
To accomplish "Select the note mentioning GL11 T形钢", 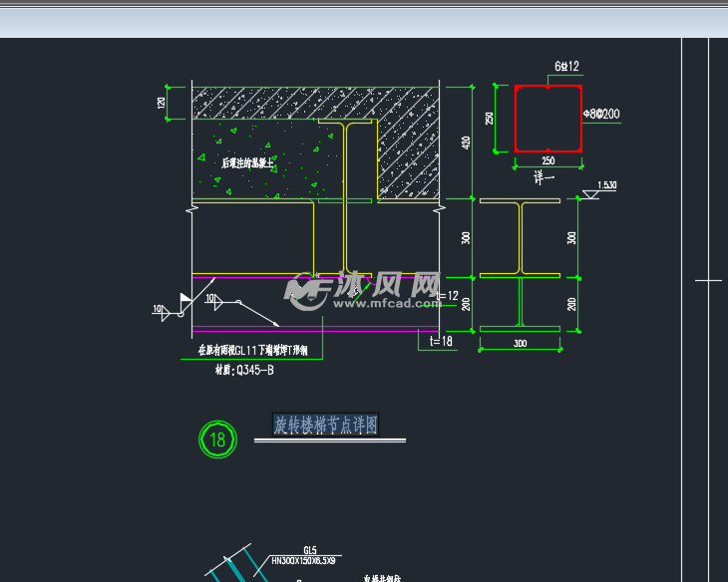I will click(253, 351).
